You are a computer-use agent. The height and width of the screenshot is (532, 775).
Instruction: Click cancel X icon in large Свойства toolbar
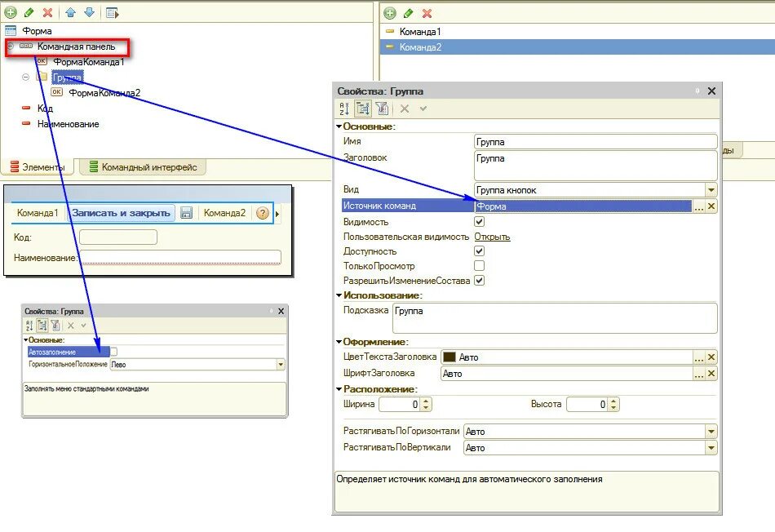pyautogui.click(x=405, y=109)
